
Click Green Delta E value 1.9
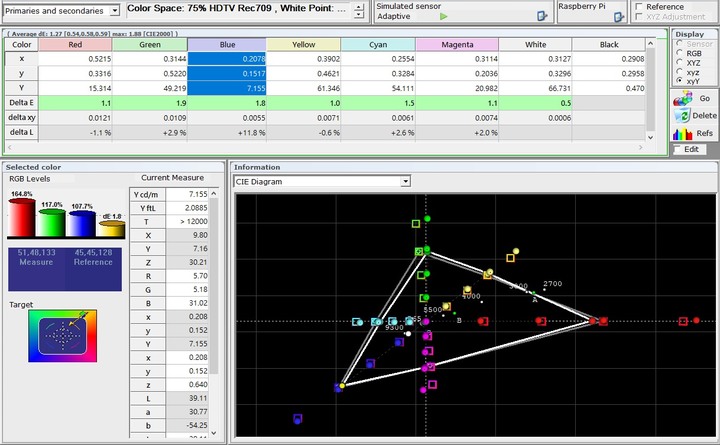click(x=150, y=103)
